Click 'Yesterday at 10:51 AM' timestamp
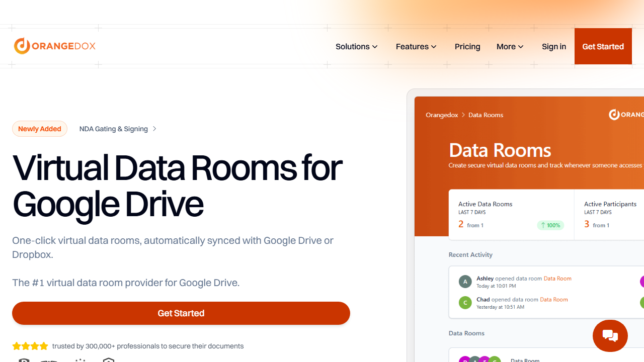This screenshot has width=644, height=362. pyautogui.click(x=500, y=307)
